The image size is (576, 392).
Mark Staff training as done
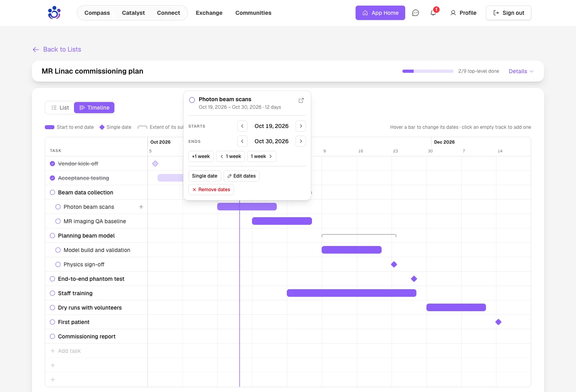coord(52,293)
